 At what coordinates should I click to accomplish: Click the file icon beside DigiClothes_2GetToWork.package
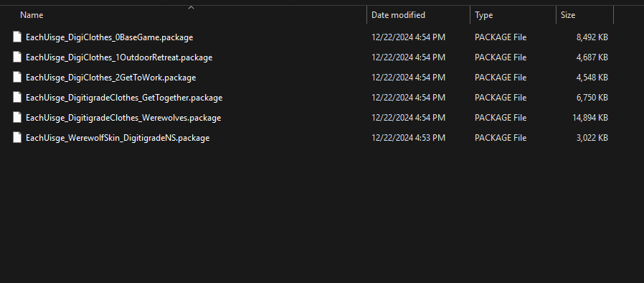coord(16,78)
